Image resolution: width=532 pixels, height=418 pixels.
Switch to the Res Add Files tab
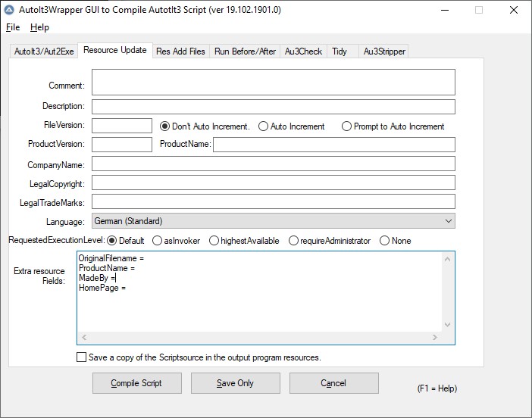180,51
